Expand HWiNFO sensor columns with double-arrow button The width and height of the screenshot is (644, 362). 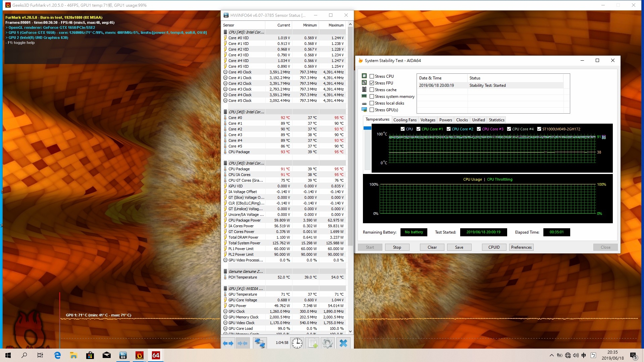(x=228, y=343)
